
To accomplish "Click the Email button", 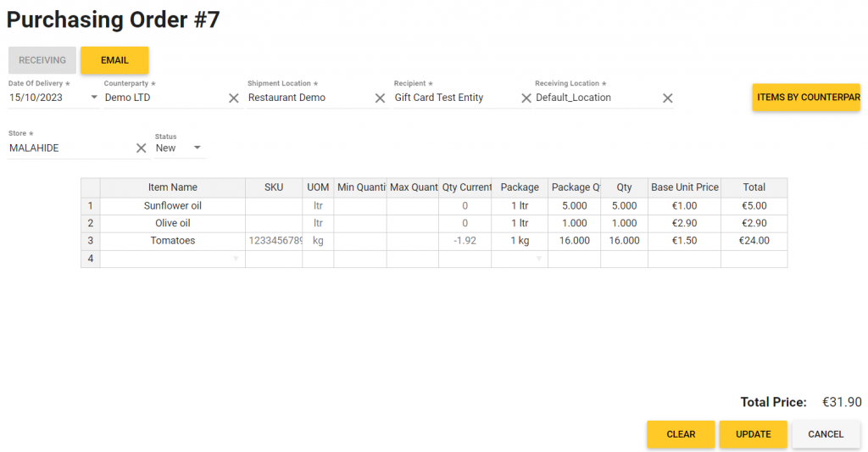I will 114,60.
